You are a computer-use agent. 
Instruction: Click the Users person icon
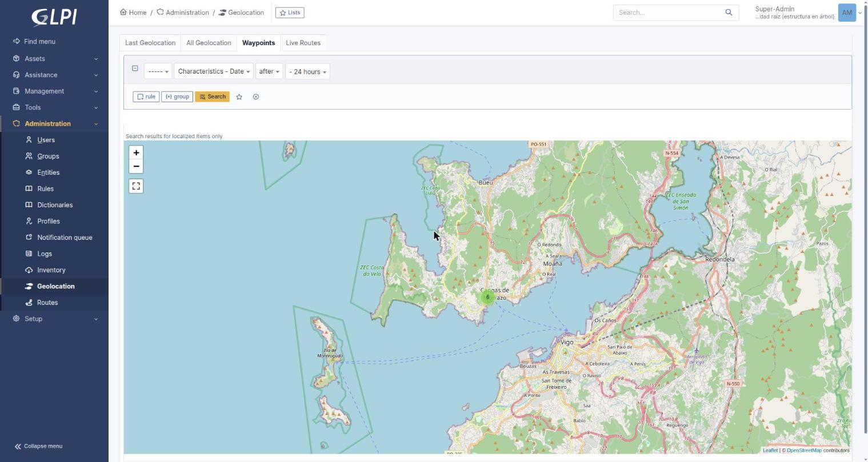coord(29,140)
